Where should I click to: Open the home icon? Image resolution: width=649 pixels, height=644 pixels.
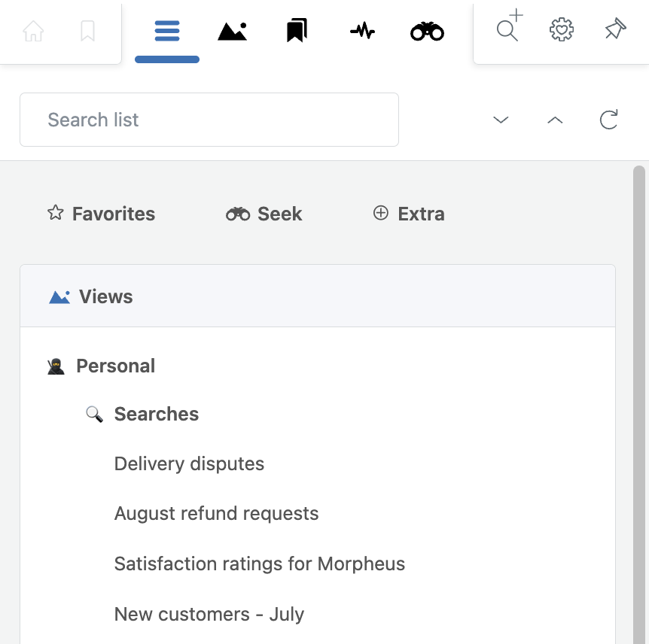(33, 31)
